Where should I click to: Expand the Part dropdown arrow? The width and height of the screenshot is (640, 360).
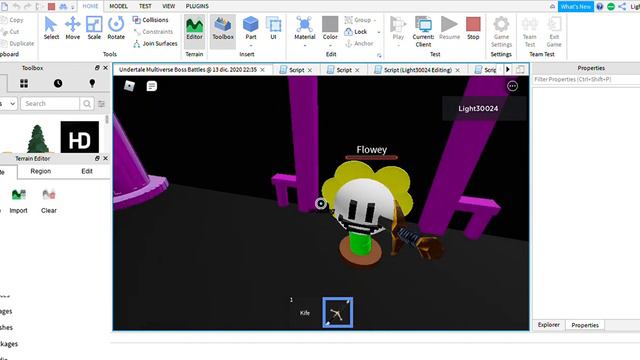(251, 45)
